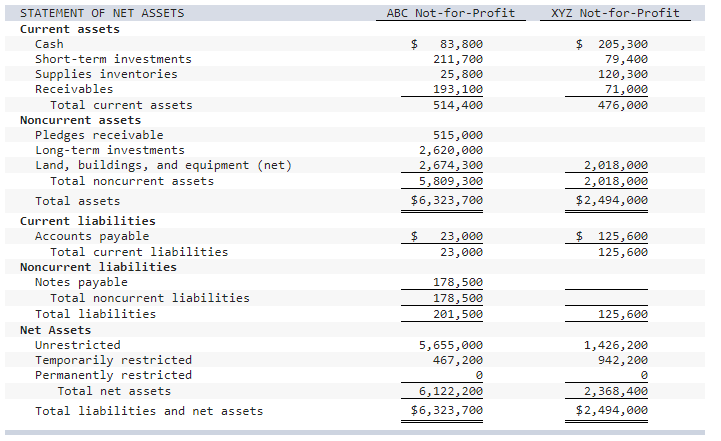Select ABC accounts payable 23,000
This screenshot has width=721, height=441.
pos(461,236)
